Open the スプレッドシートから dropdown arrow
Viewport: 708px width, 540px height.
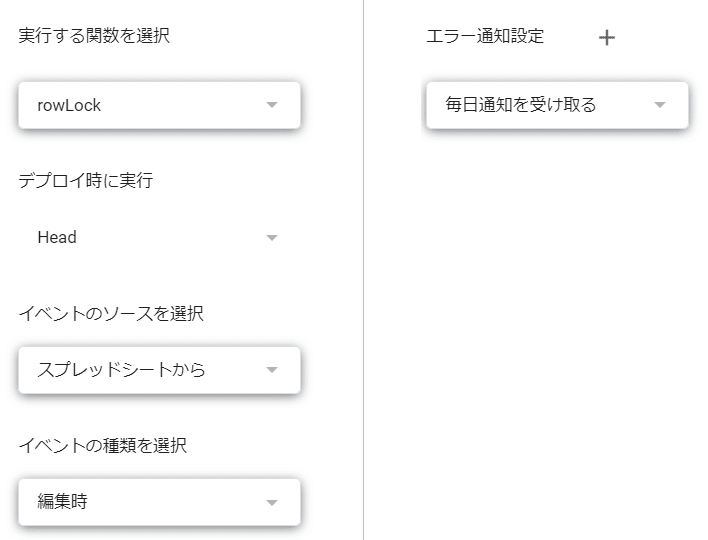pos(272,370)
